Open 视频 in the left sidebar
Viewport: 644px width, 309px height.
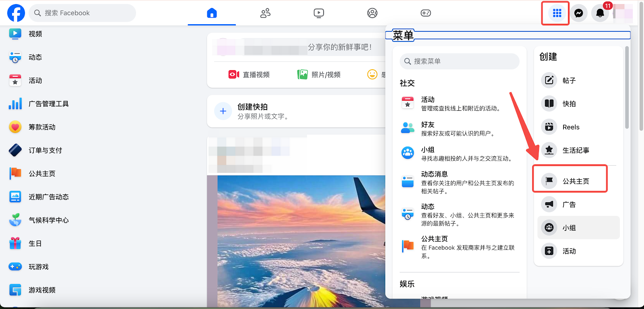tap(35, 34)
